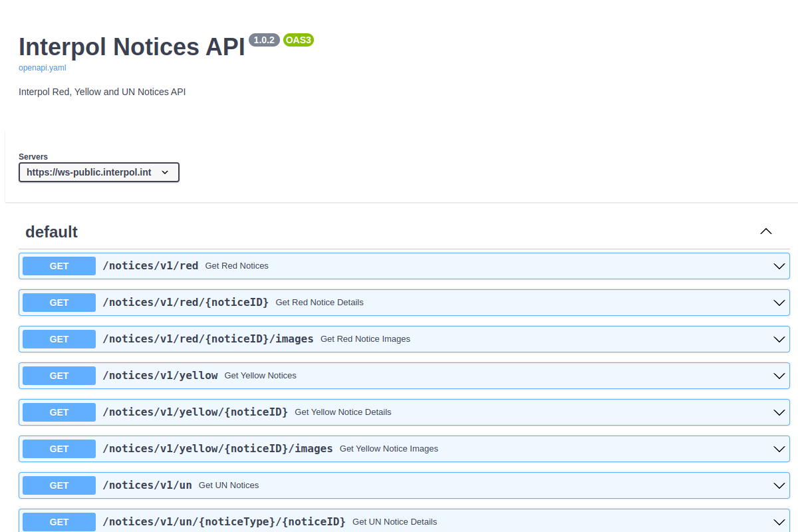Screen dimensions: 798x532
Task: Select the /notices/v1/red/{noticeID}/images path
Action: pos(208,339)
